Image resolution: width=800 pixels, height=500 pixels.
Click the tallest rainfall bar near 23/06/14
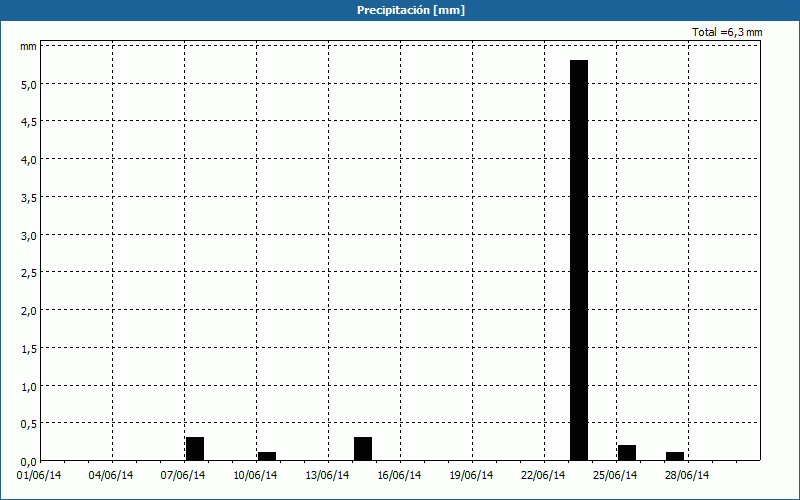(579, 260)
